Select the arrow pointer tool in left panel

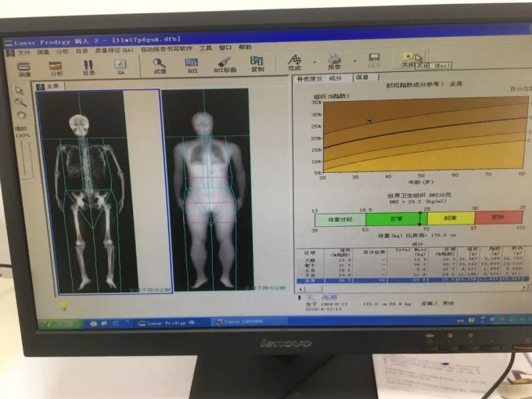(20, 90)
